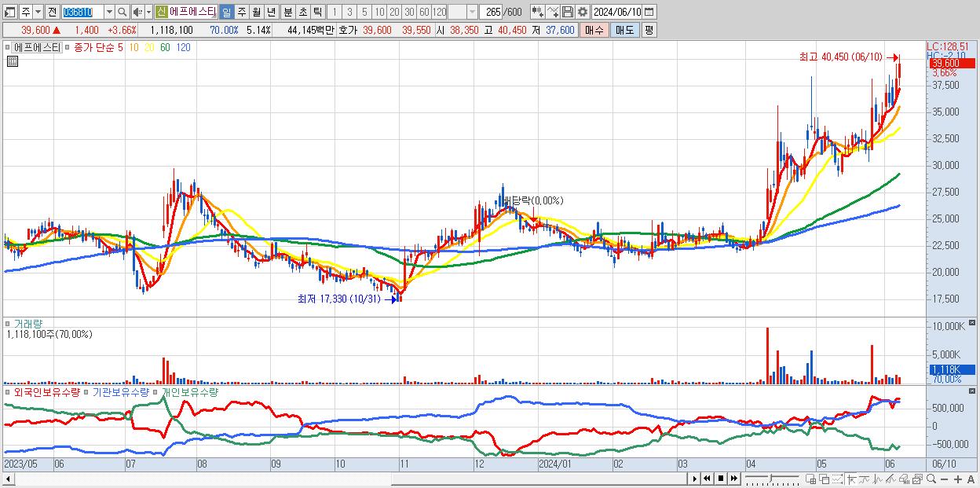The height and width of the screenshot is (488, 980).
Task: Click the play button in the bottom bar
Action: pyautogui.click(x=695, y=479)
